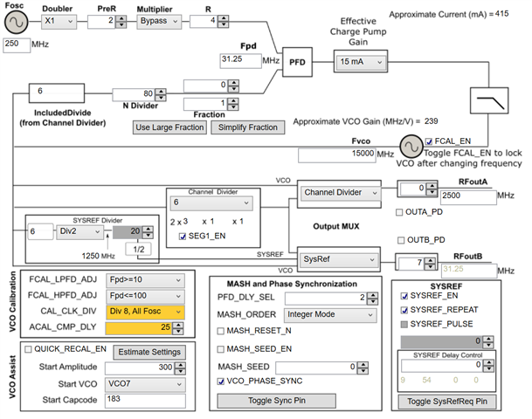This screenshot has width=532, height=419.
Task: Toggle the FCAL_EN checkbox
Action: click(429, 141)
